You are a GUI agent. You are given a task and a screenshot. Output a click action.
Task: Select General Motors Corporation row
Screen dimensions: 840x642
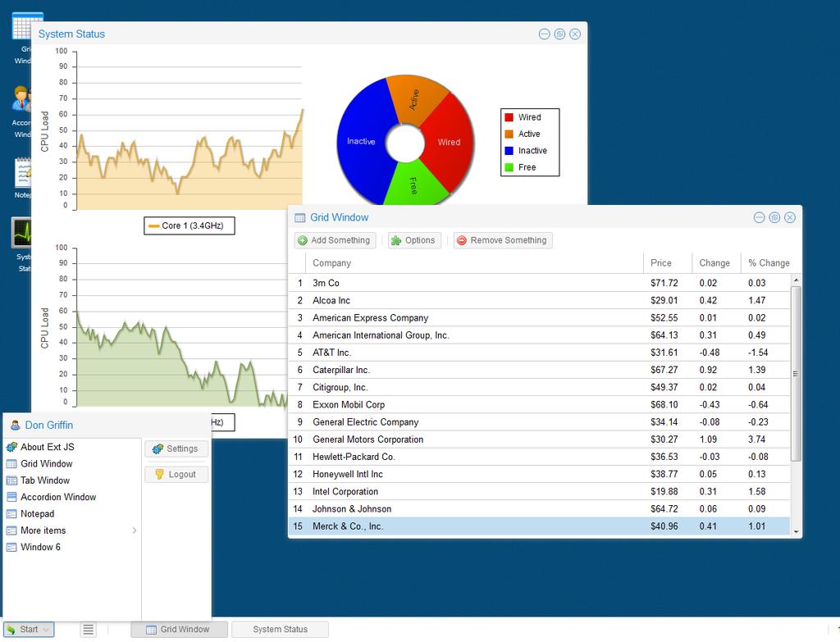click(x=540, y=439)
